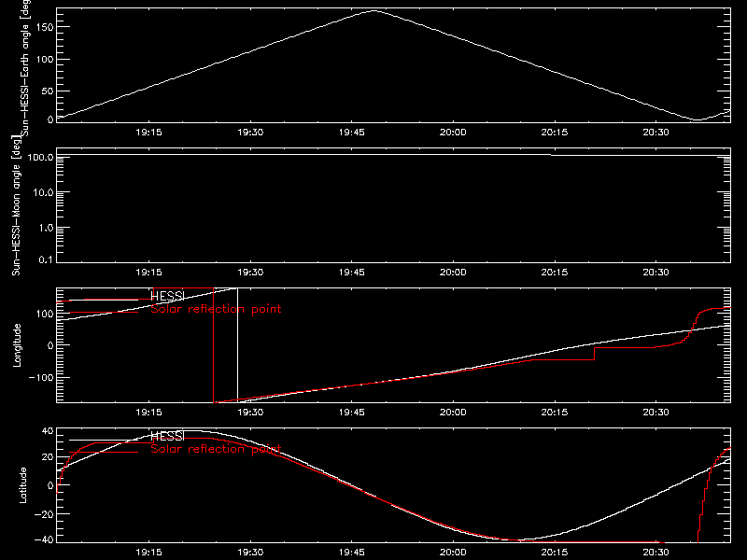Click the 100.0 tick label on Moon angle plot

pyautogui.click(x=40, y=157)
